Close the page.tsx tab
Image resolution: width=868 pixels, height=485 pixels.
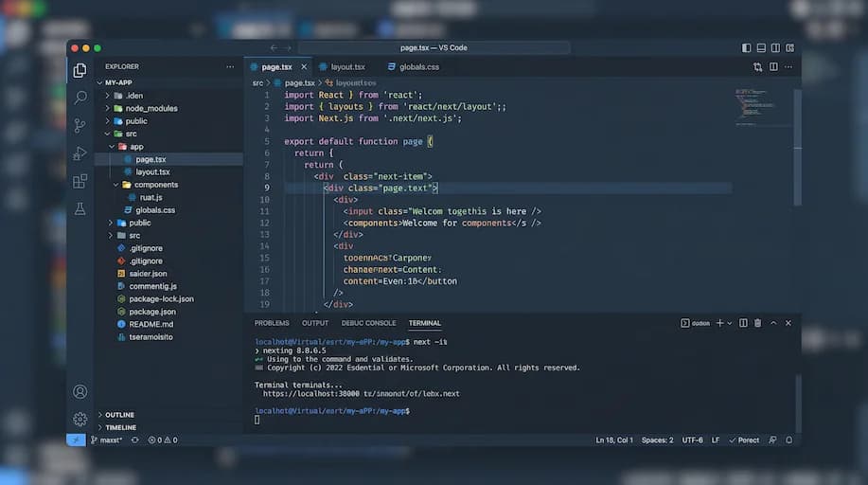click(x=304, y=67)
